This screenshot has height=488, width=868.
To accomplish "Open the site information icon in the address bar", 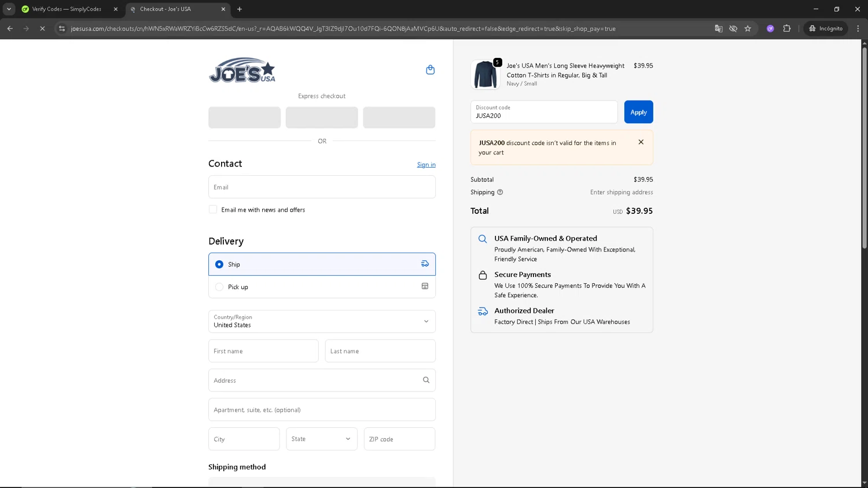I will coord(62,28).
